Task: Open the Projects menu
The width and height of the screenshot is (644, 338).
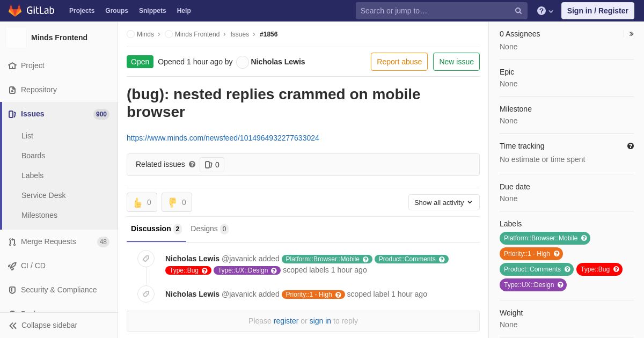Action: [x=82, y=11]
